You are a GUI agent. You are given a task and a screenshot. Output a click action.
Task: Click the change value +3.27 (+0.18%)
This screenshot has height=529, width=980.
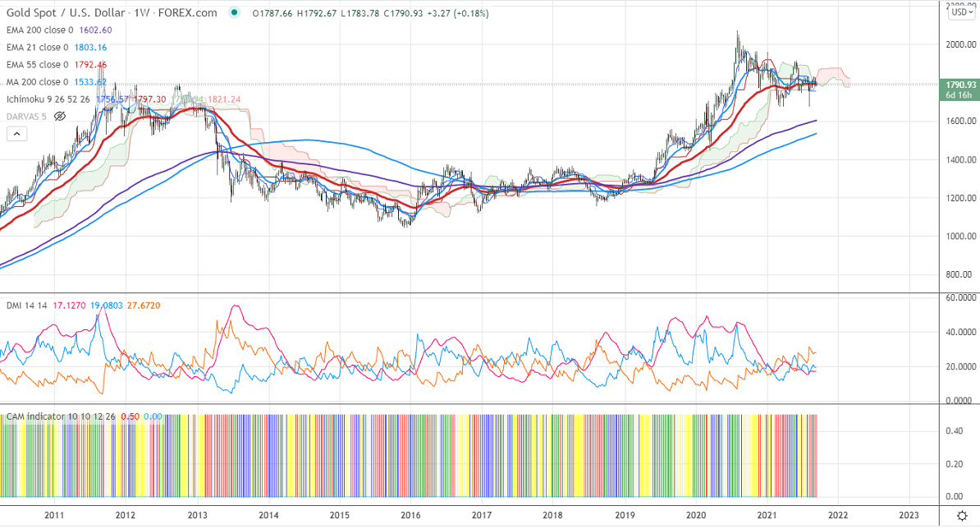pyautogui.click(x=458, y=13)
